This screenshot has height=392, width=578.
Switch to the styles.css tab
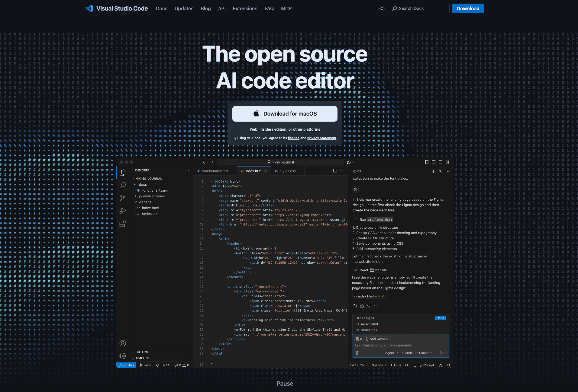click(x=287, y=171)
